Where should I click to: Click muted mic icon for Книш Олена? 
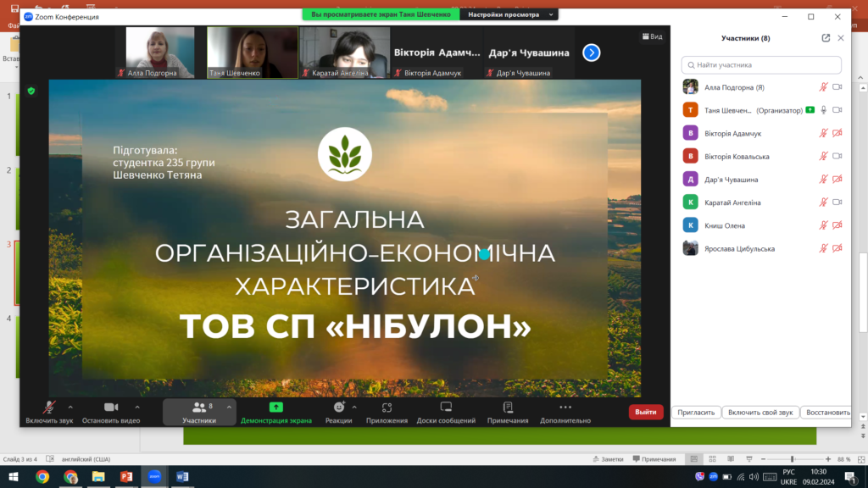pyautogui.click(x=823, y=225)
